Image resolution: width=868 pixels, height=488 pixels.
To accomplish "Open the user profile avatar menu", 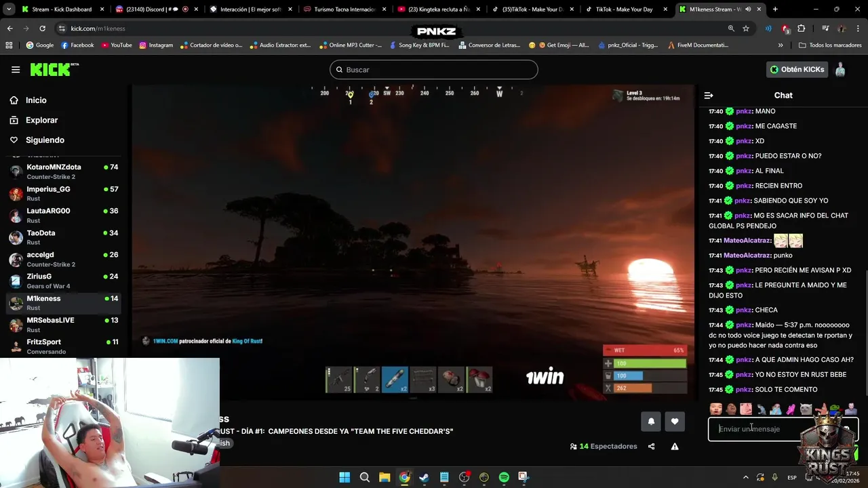I will tap(840, 70).
